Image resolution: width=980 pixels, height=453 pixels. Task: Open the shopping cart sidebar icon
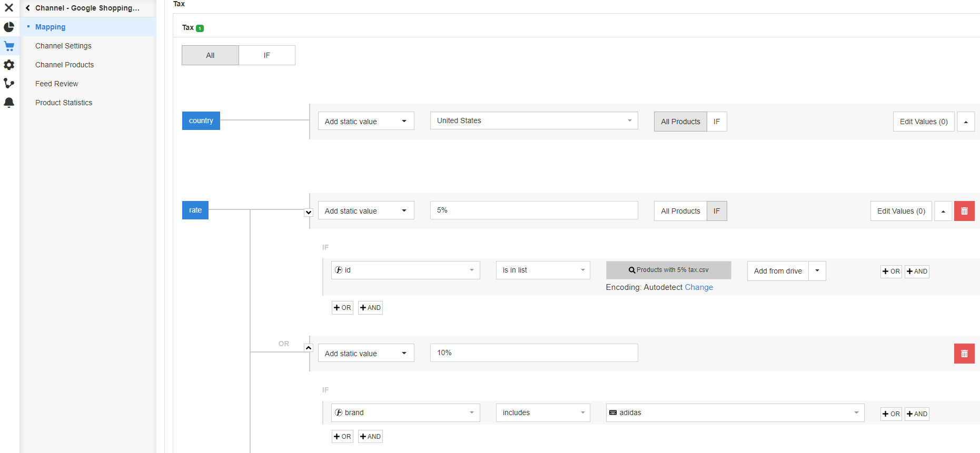(9, 46)
